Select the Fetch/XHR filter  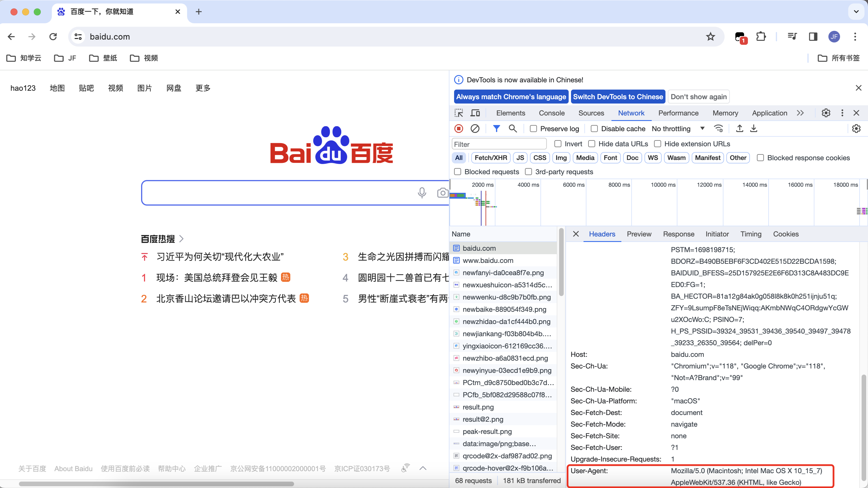tap(491, 158)
